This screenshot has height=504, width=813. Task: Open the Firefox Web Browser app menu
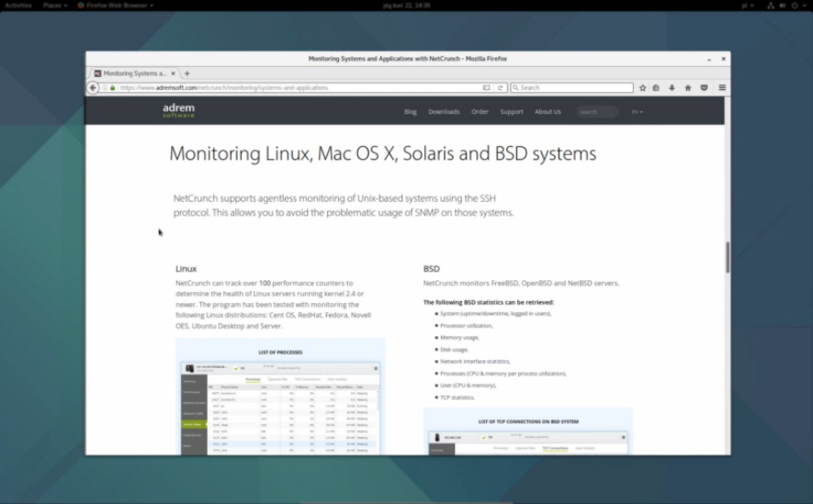point(115,6)
